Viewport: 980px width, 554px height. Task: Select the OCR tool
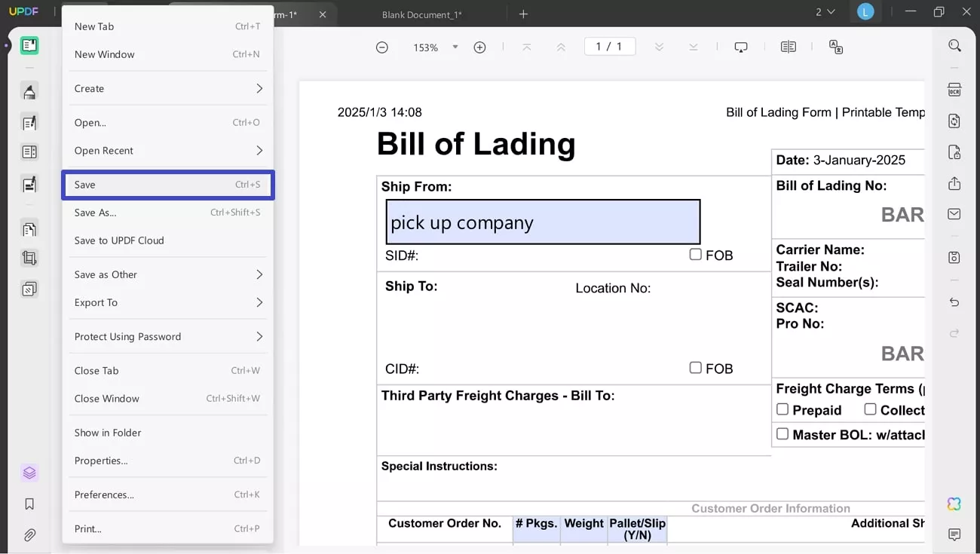tap(954, 89)
